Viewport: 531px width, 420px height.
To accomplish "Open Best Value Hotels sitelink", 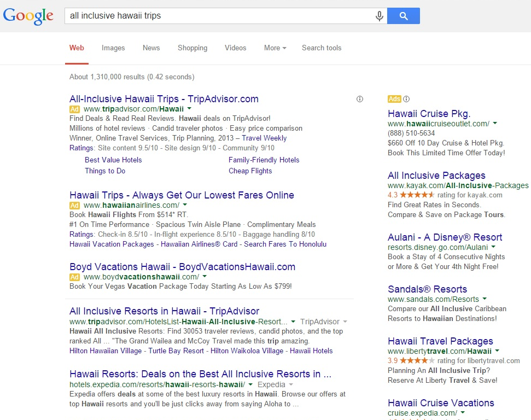I will (x=113, y=160).
